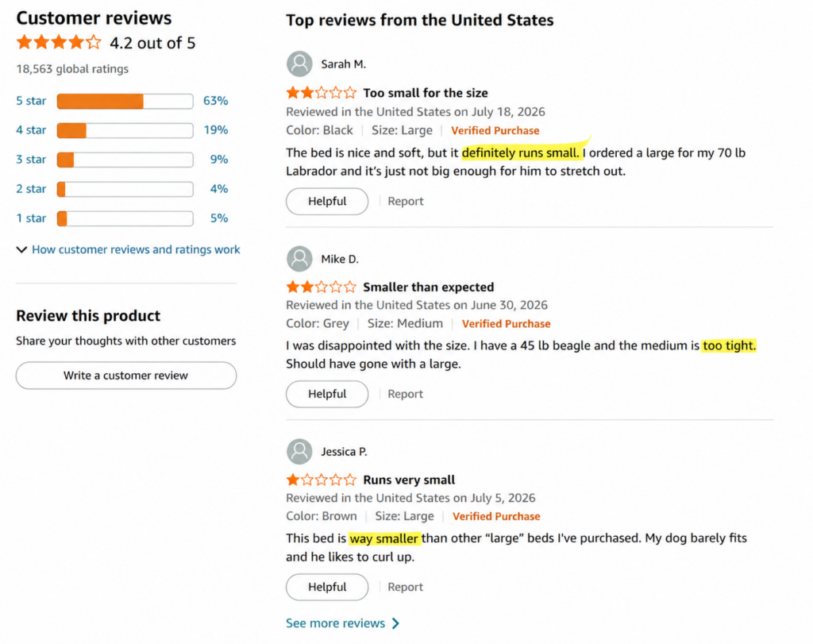Click Sarah M.'s profile avatar icon
Viewport: 813px width, 644px height.
coord(299,64)
